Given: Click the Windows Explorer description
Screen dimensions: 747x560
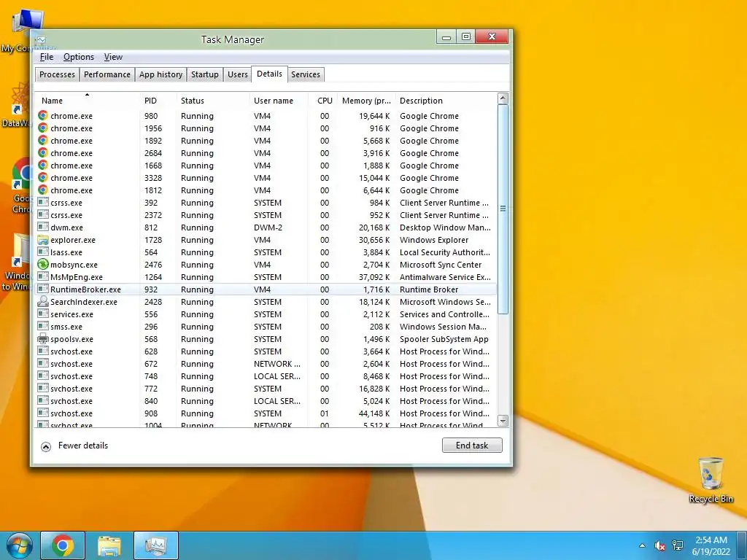Looking at the screenshot, I should click(x=434, y=240).
